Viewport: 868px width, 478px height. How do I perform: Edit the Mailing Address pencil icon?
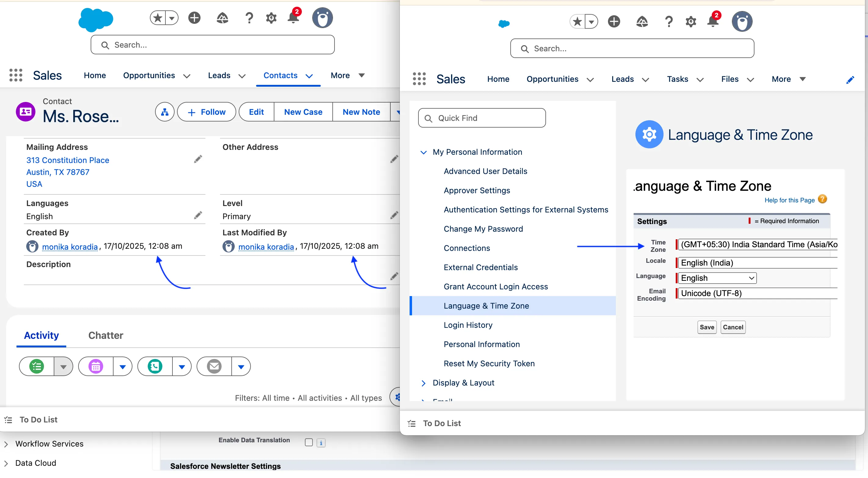pos(198,159)
